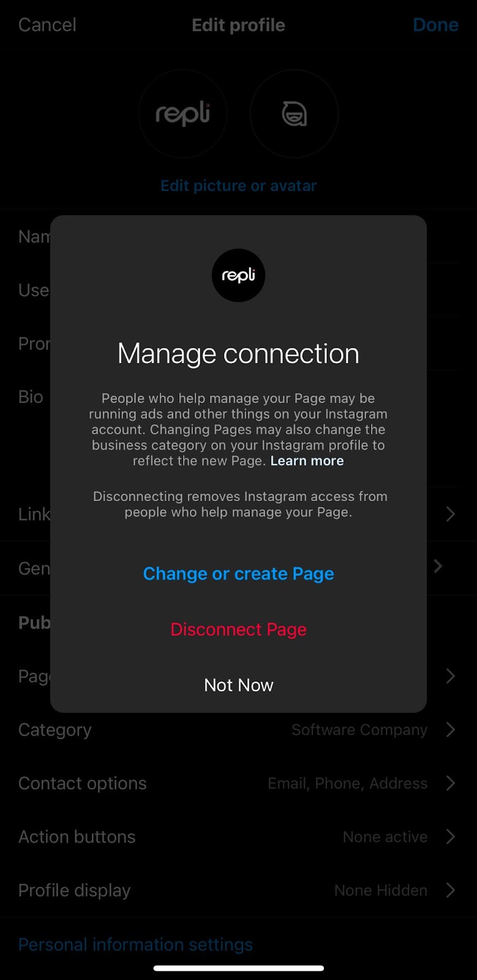The width and height of the screenshot is (477, 980).
Task: Open Personal information settings link
Action: pos(135,944)
